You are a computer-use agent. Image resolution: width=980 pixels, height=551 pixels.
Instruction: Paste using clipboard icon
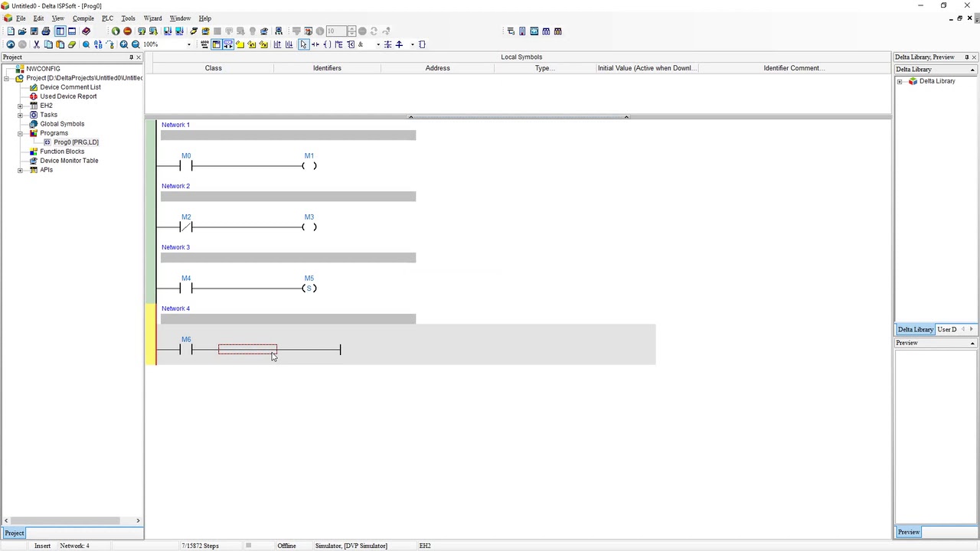60,44
